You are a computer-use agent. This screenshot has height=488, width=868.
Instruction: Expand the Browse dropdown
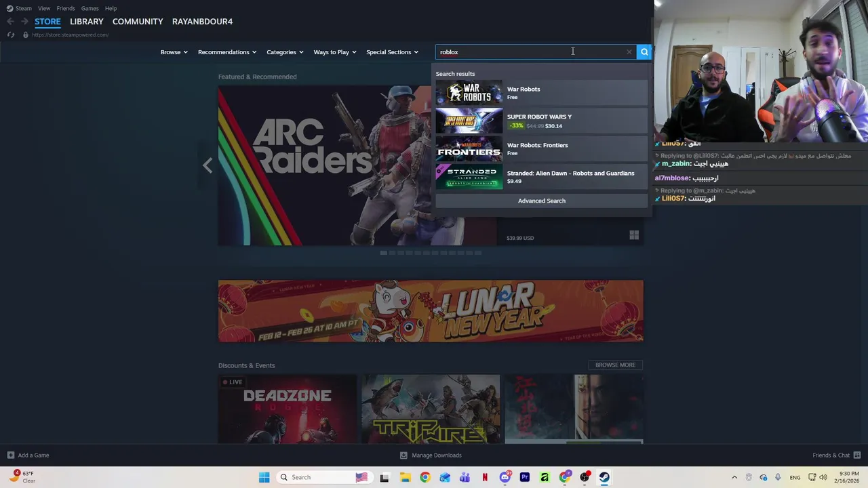pyautogui.click(x=174, y=52)
